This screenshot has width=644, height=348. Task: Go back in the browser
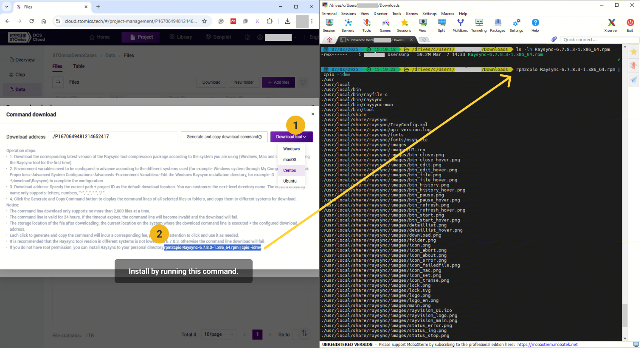click(7, 21)
